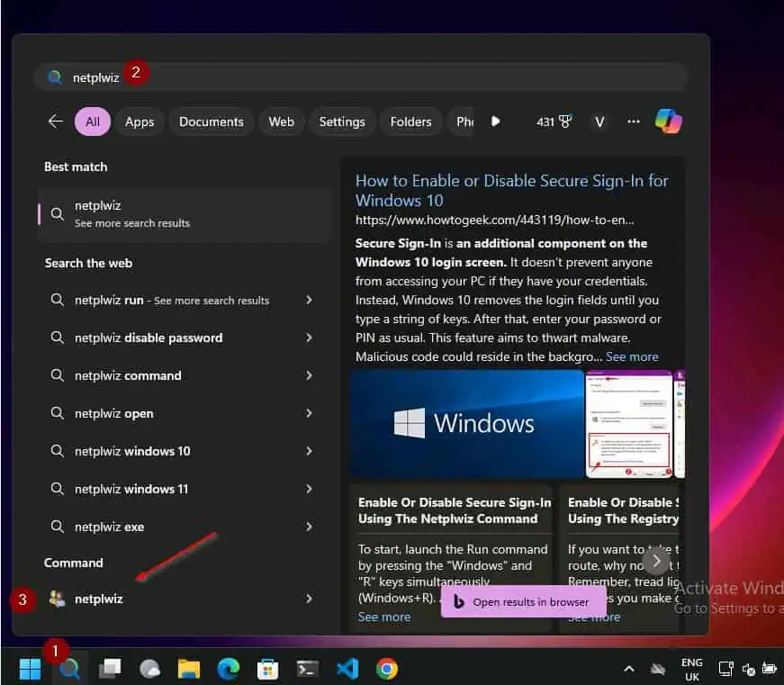
Task: Select Best match netplwiz result
Action: (184, 214)
